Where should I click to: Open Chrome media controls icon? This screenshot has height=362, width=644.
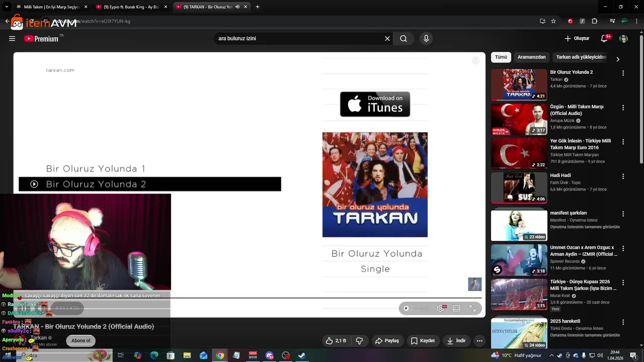[x=612, y=21]
